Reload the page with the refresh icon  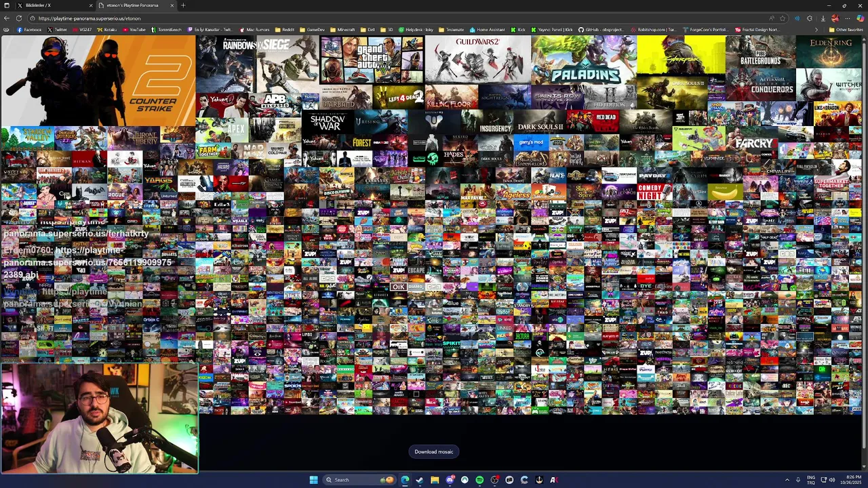tap(19, 18)
